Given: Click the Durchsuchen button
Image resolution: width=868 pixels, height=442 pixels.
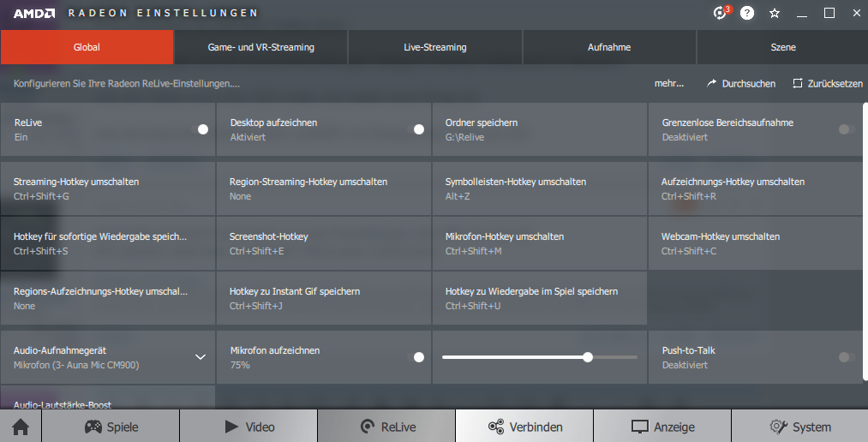Looking at the screenshot, I should [741, 84].
